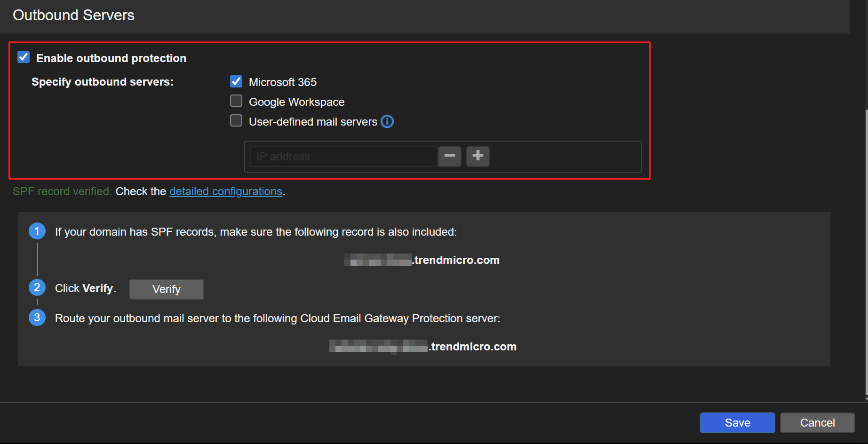Open the detailed configurations link
This screenshot has height=444, width=868.
pyautogui.click(x=226, y=191)
